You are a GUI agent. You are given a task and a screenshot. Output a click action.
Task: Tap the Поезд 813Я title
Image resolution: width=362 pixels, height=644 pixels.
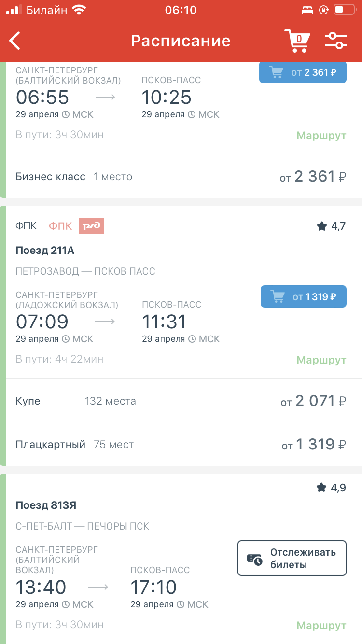click(x=46, y=505)
